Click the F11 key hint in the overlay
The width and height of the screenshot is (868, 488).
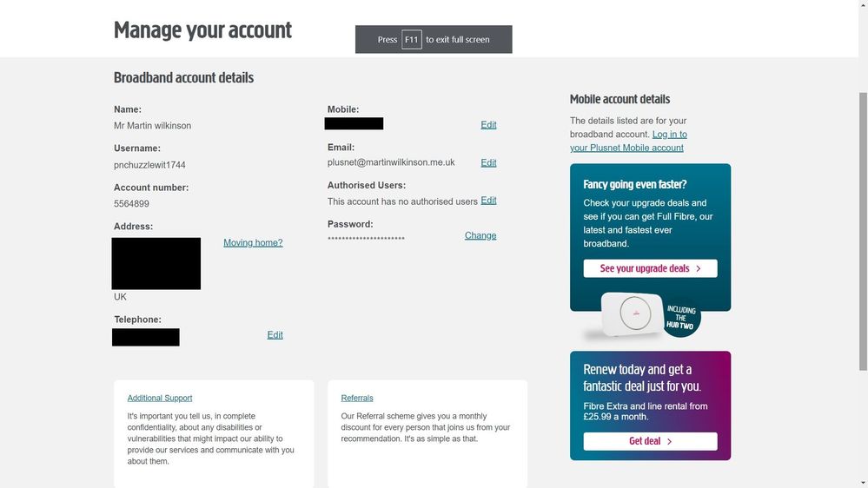tap(411, 40)
